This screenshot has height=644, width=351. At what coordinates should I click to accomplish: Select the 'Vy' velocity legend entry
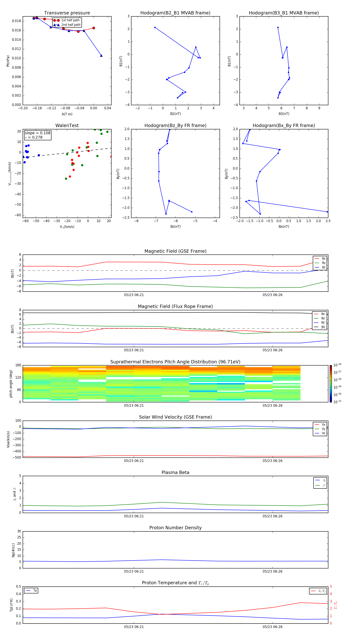click(x=320, y=429)
